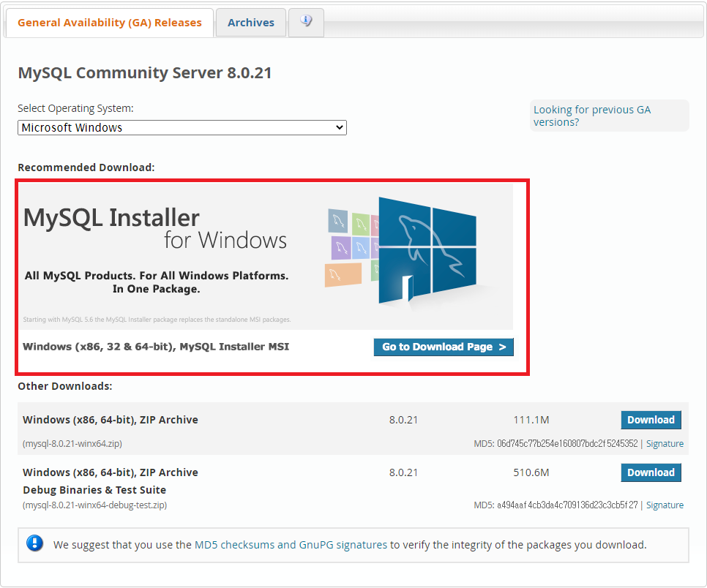Select filename (mysql-8.0.21-winx64-debug-test.zip)
Viewport: 707px width, 588px height.
click(94, 505)
